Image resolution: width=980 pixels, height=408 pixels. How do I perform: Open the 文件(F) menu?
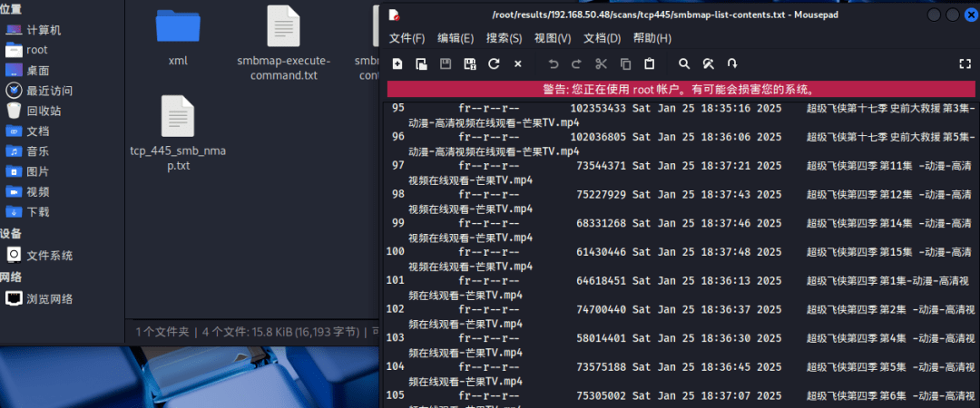point(407,38)
